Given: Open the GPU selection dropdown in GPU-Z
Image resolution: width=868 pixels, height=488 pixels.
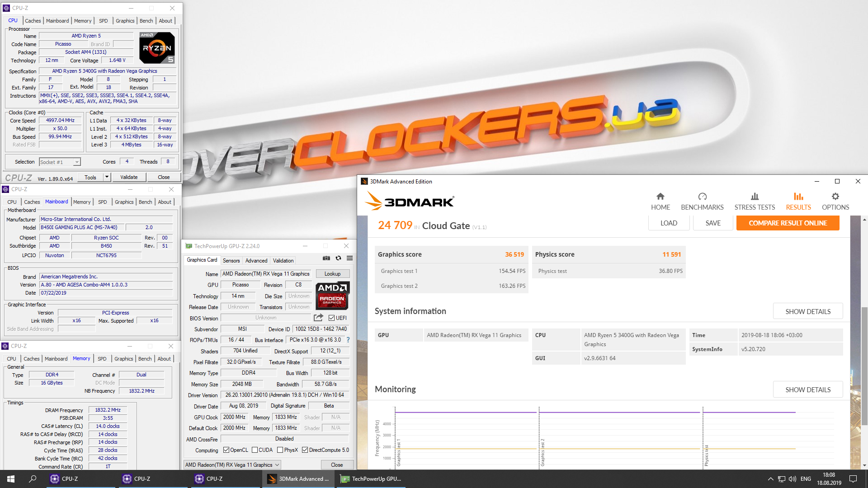Looking at the screenshot, I should tap(232, 465).
